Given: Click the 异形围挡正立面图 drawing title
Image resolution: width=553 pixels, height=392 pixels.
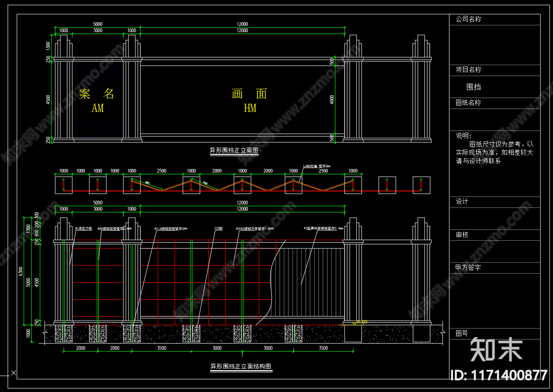Looking at the screenshot, I should pyautogui.click(x=234, y=151).
